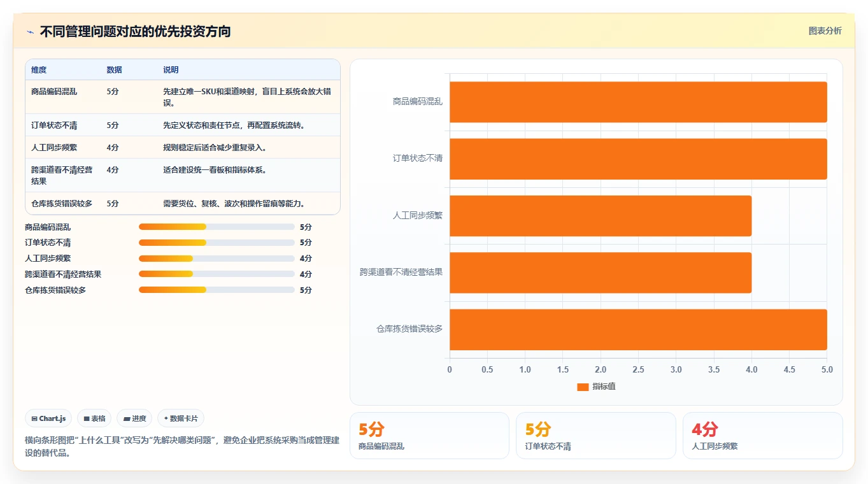Click the 商品编码混乱 progress bar

click(217, 227)
